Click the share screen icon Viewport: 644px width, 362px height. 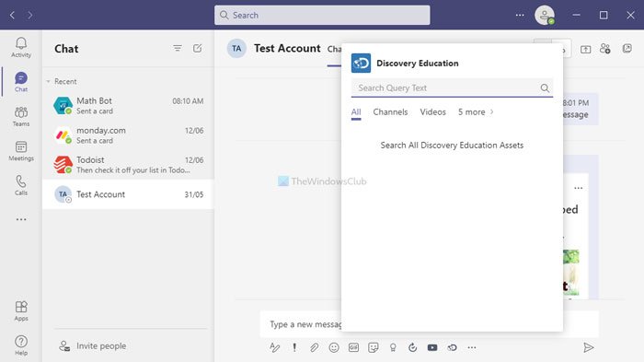click(586, 49)
